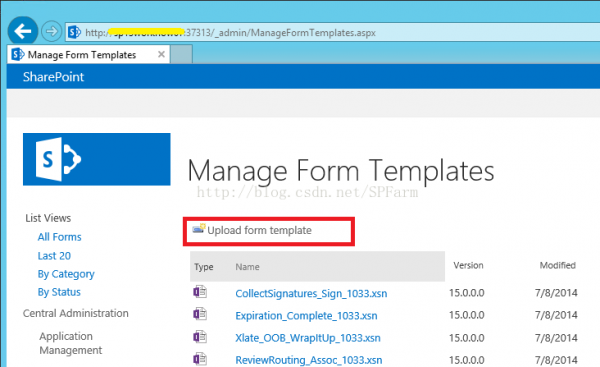Click the address bar URL field
This screenshot has height=367, width=600.
(x=333, y=33)
